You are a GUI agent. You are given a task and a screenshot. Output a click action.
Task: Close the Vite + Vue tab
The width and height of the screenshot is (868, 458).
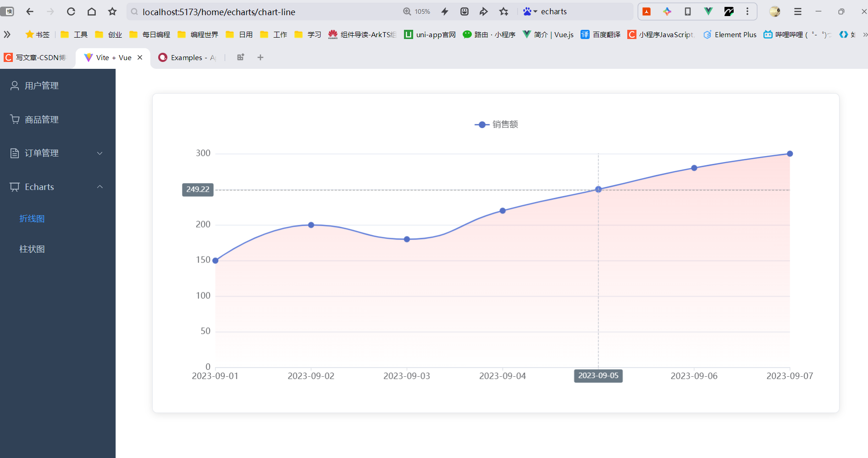click(x=140, y=57)
